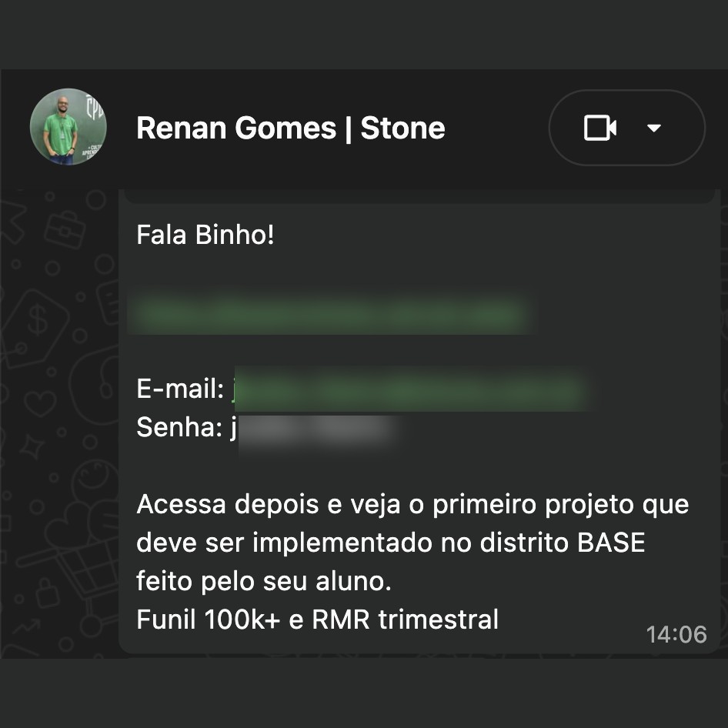Select the timestamp 14:06

pos(676,634)
